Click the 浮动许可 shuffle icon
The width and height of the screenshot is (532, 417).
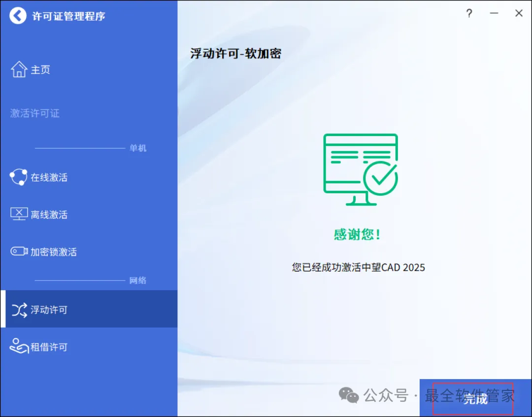pyautogui.click(x=19, y=310)
